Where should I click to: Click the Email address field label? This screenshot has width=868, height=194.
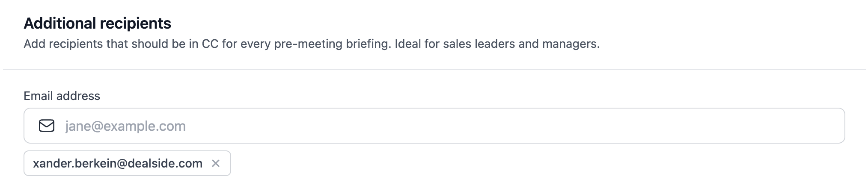tap(62, 96)
